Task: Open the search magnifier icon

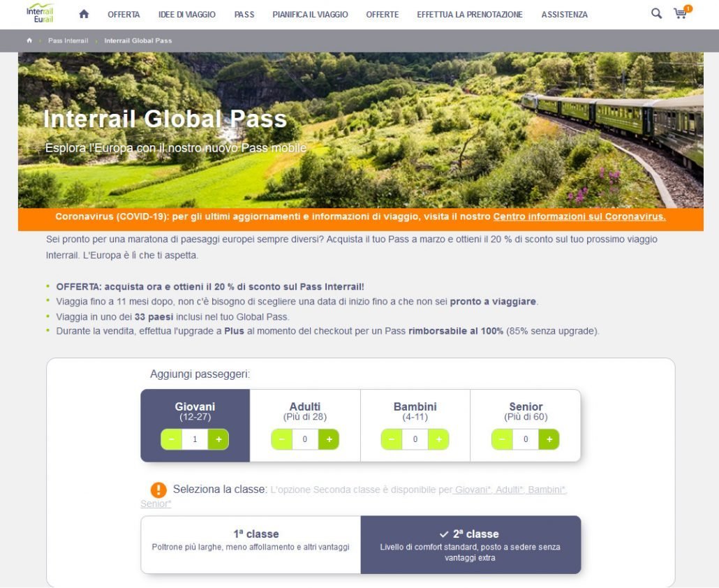Action: click(656, 13)
